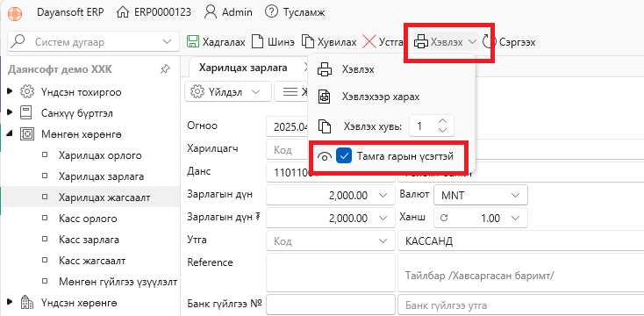Open the ERP0000123 home link
Viewport: 644px width, 316px height.
154,12
